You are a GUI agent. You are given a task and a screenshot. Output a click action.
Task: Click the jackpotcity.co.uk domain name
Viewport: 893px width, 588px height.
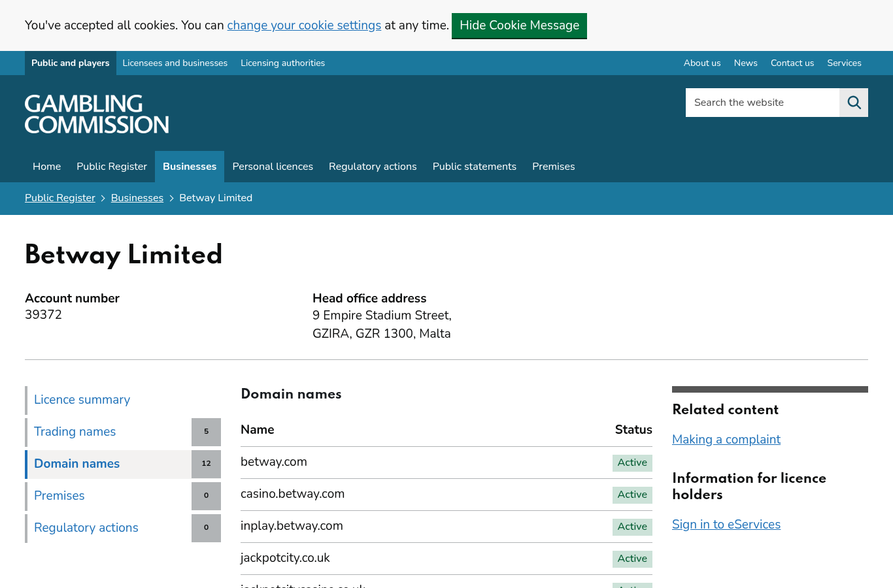click(285, 558)
